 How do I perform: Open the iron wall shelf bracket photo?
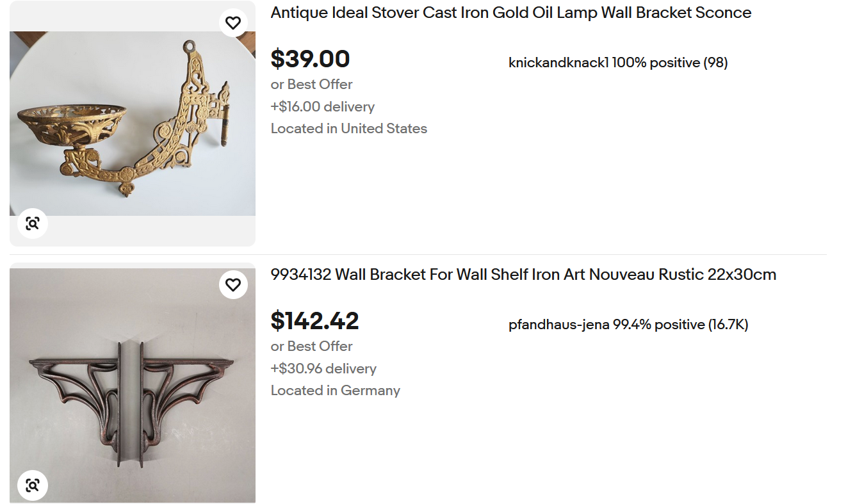(x=132, y=384)
